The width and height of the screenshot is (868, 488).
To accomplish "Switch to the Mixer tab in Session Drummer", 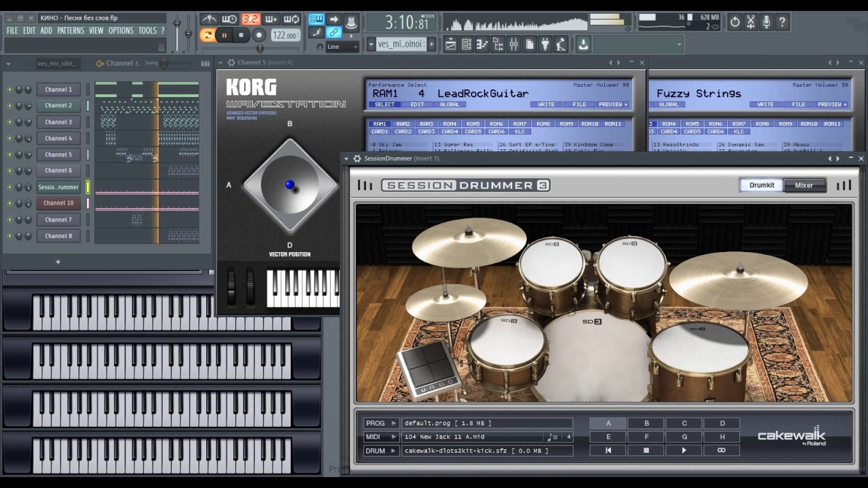I will [804, 185].
